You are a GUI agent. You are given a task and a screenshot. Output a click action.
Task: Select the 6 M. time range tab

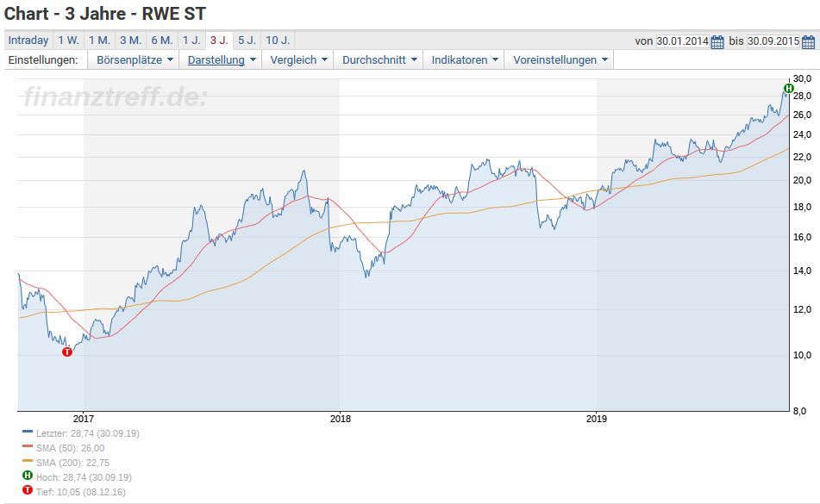point(162,40)
